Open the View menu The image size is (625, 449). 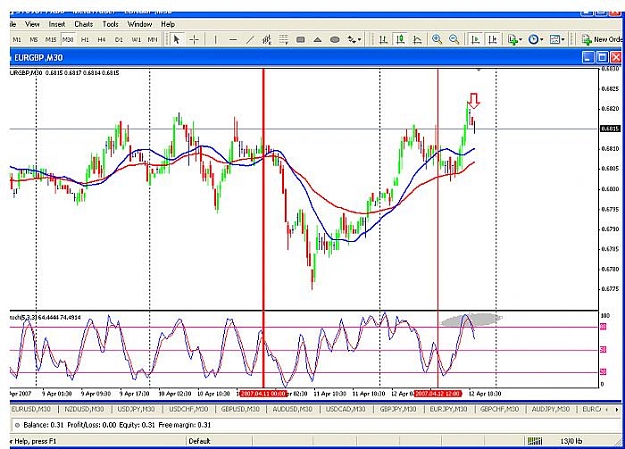(x=32, y=24)
